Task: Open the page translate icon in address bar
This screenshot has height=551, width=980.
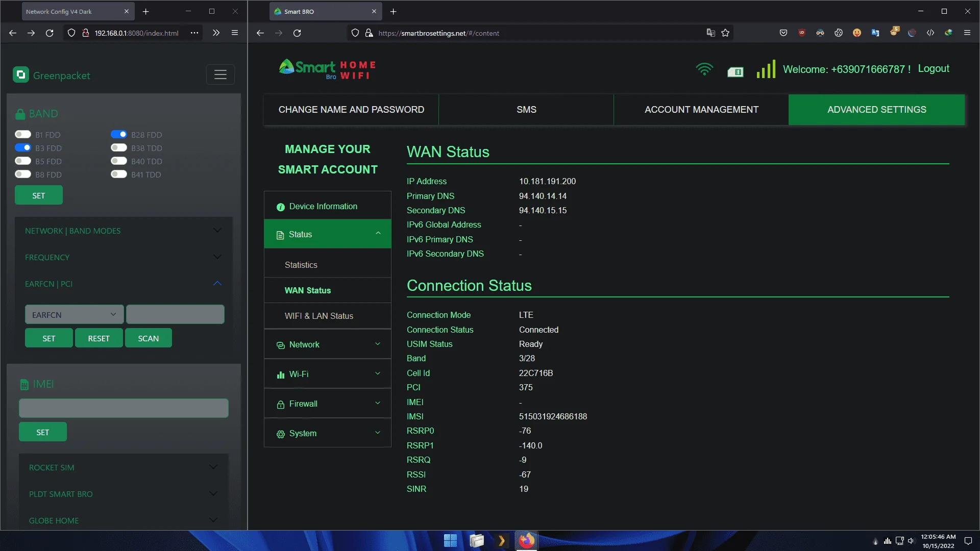Action: click(710, 33)
